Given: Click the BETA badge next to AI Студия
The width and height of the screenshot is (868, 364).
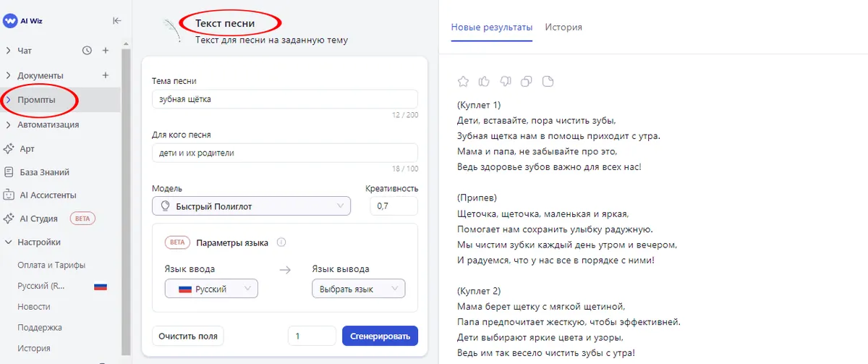Looking at the screenshot, I should click(x=82, y=219).
